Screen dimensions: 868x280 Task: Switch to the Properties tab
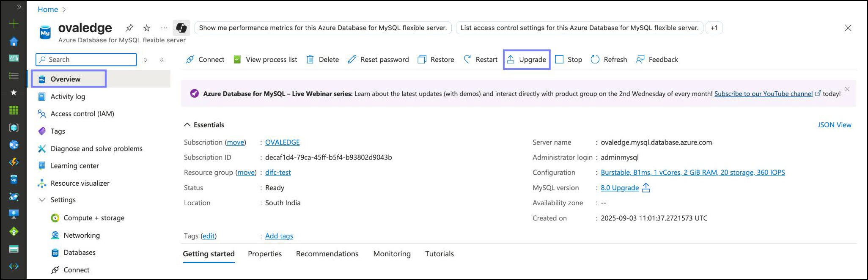click(265, 254)
